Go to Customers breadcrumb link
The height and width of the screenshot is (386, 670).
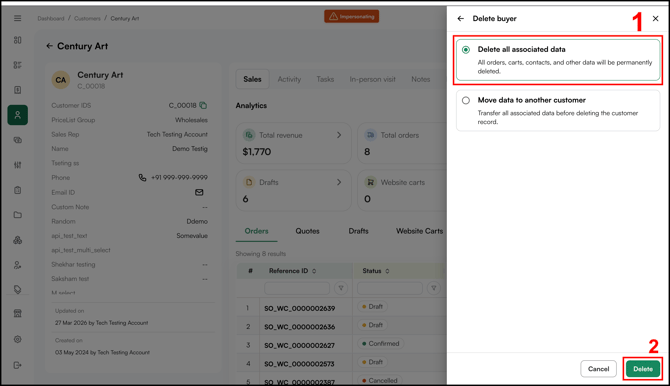87,18
